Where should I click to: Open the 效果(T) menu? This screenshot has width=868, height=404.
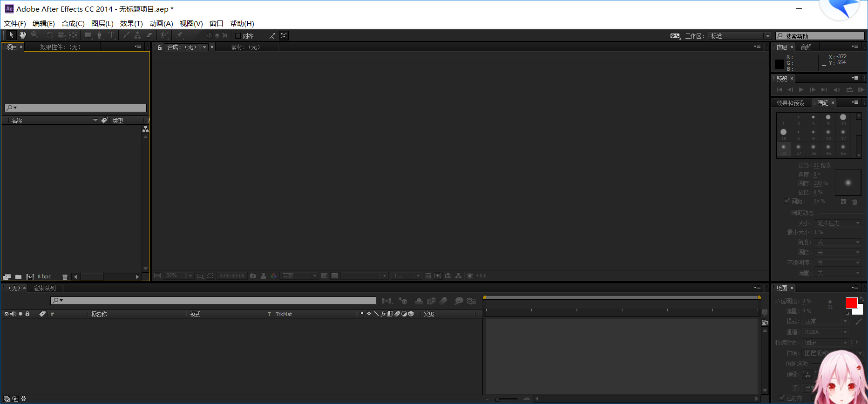[x=131, y=23]
